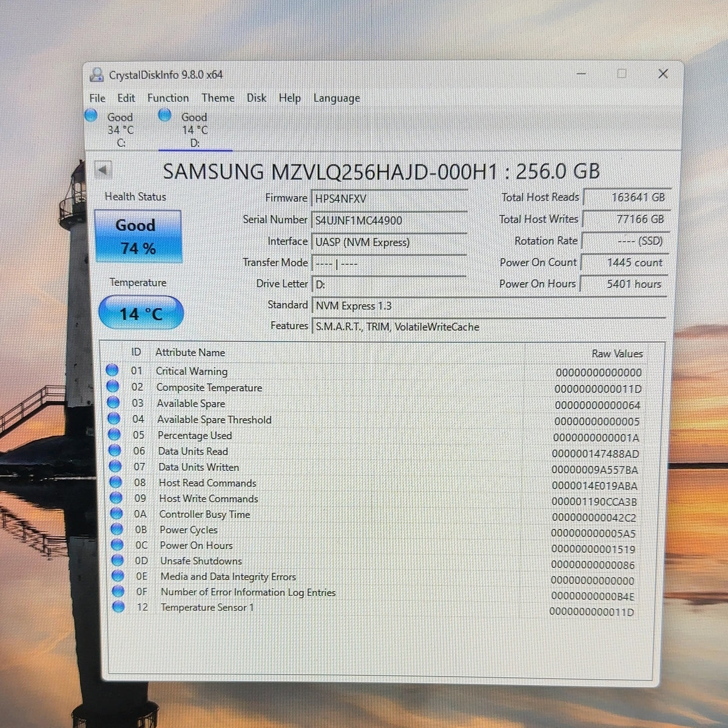Click the status orb for Available Spare row 03
This screenshot has width=728, height=728.
coord(113,402)
